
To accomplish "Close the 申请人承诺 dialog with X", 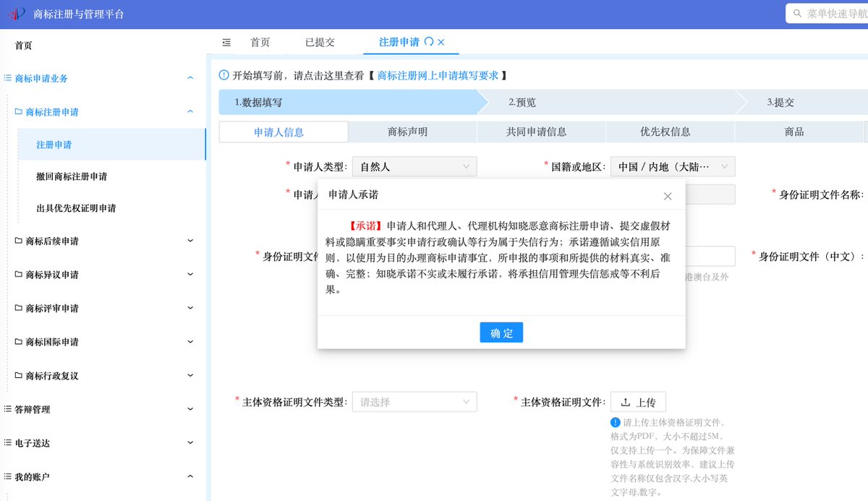I will click(668, 196).
